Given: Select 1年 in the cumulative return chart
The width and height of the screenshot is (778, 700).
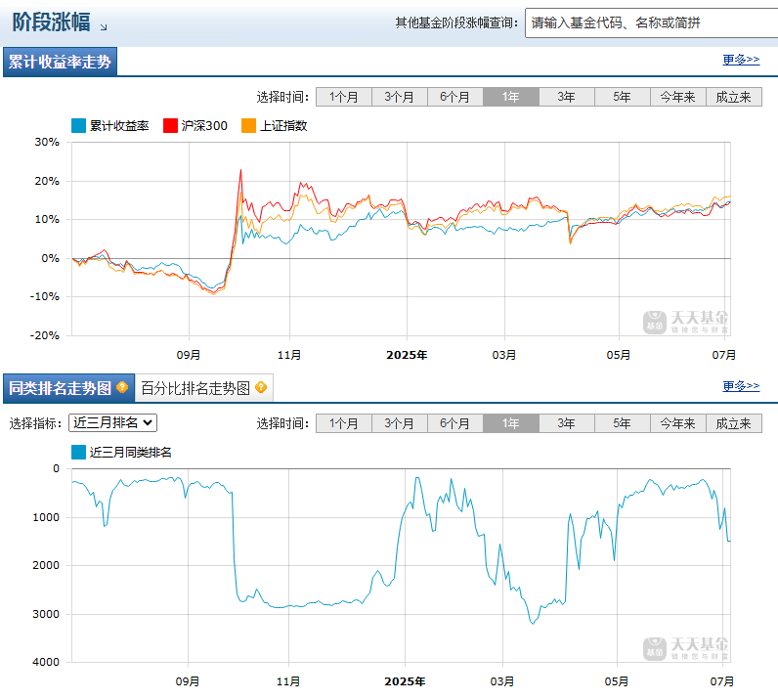Looking at the screenshot, I should (511, 97).
